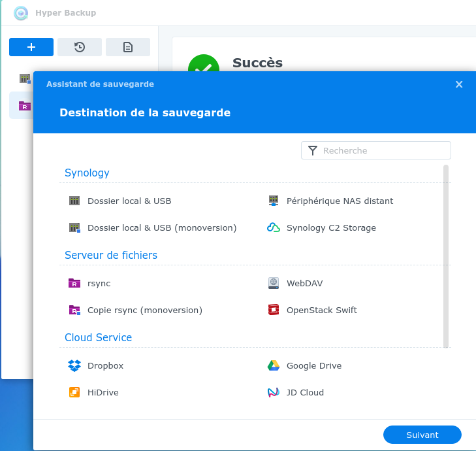
Task: Open the backup log document icon
Action: [x=128, y=47]
